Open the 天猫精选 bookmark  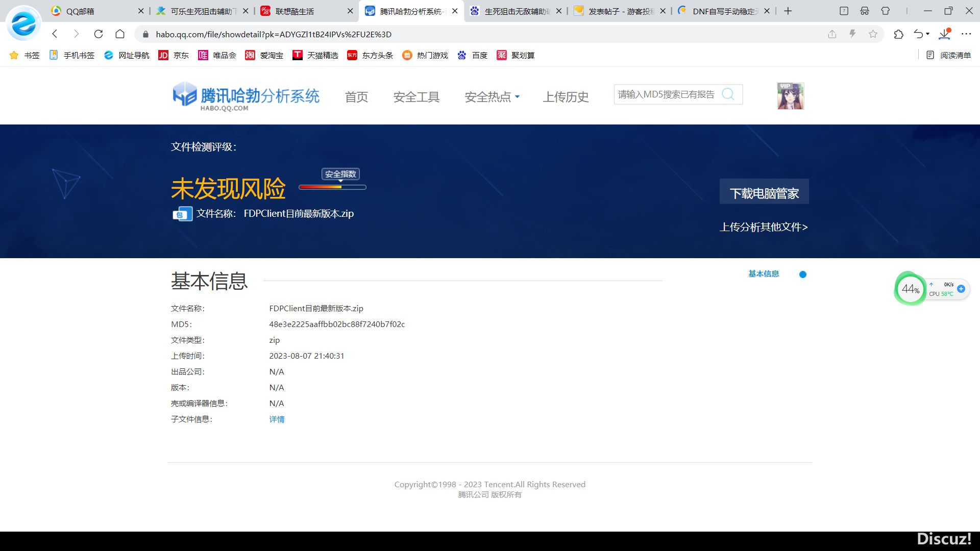click(x=315, y=55)
